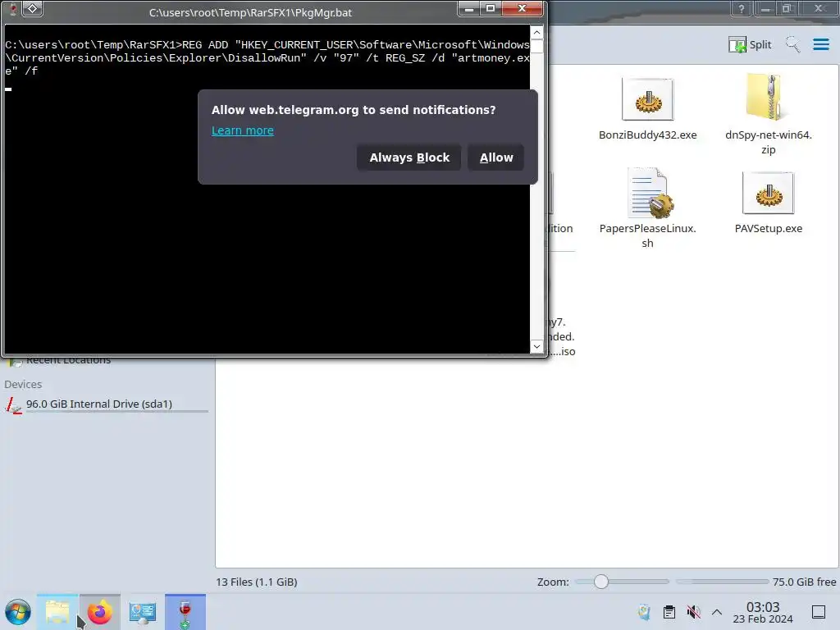
Task: Toggle Split view in file manager
Action: click(x=750, y=44)
